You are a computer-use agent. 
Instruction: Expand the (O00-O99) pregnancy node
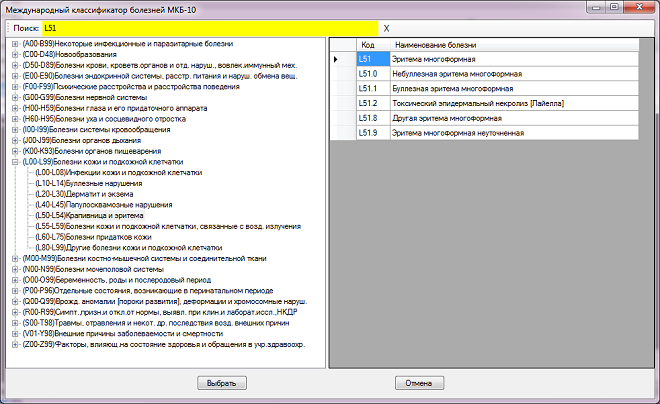point(15,280)
